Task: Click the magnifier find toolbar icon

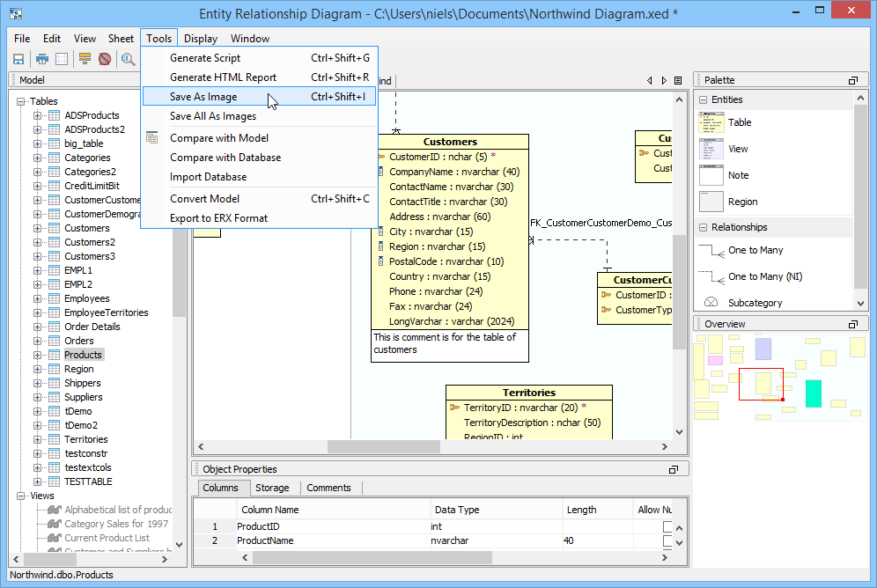Action: tap(128, 59)
